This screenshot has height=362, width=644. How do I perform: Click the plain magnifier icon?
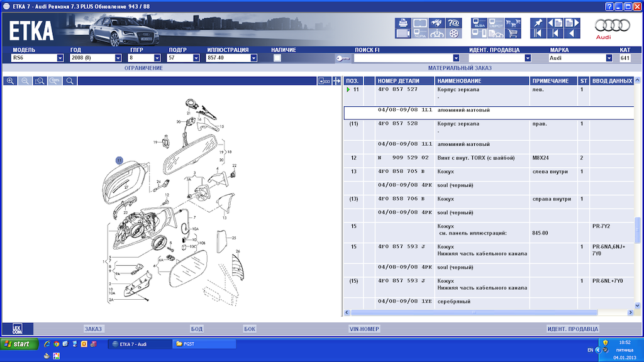[70, 81]
